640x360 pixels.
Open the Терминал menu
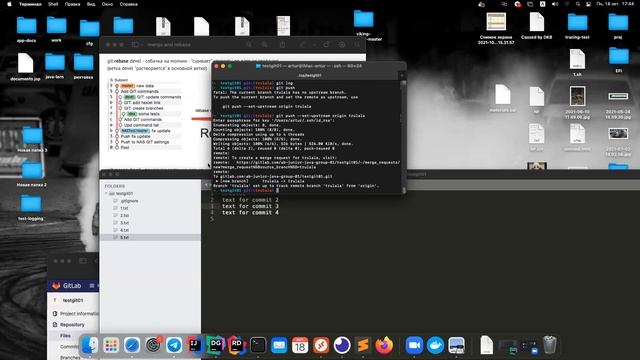coord(30,4)
